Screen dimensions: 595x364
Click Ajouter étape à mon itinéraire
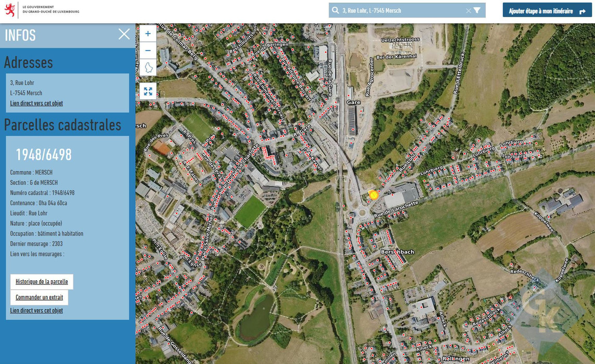point(547,10)
